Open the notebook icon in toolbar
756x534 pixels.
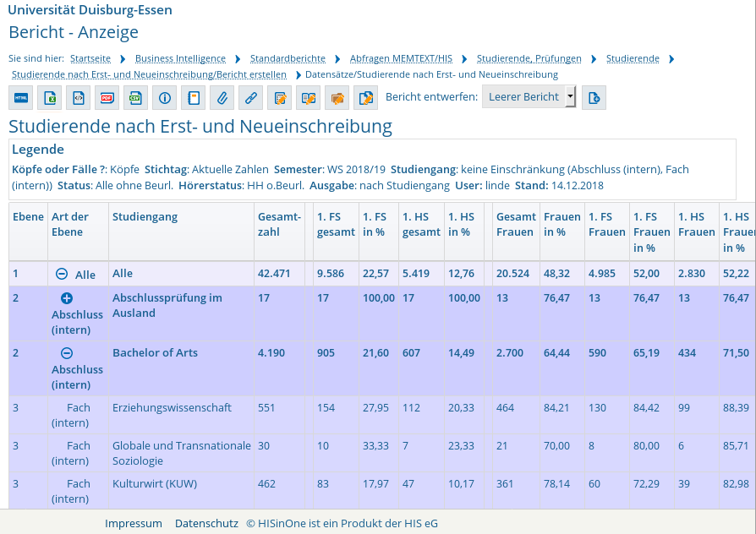point(194,98)
